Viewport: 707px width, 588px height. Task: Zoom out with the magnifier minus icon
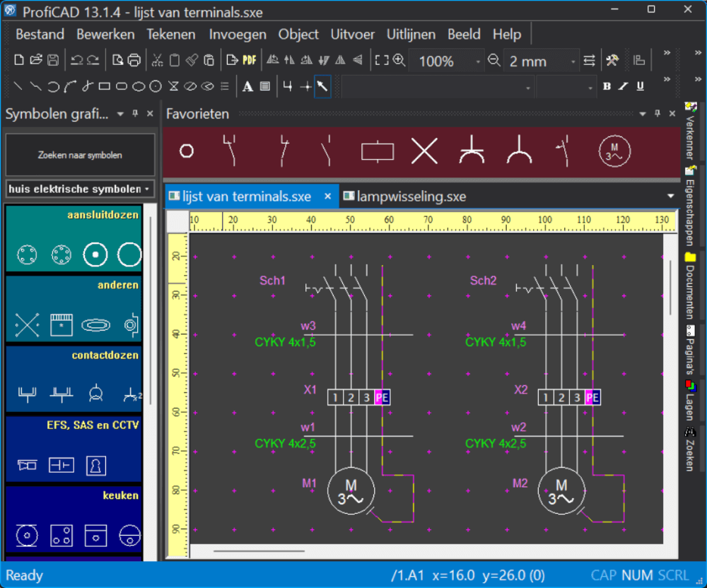[x=494, y=60]
